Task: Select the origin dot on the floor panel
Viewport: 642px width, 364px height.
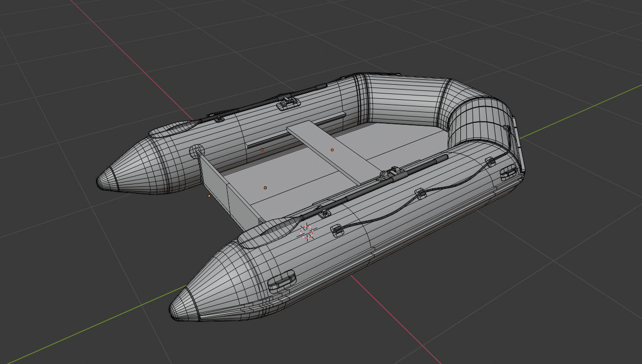Action: [x=265, y=187]
